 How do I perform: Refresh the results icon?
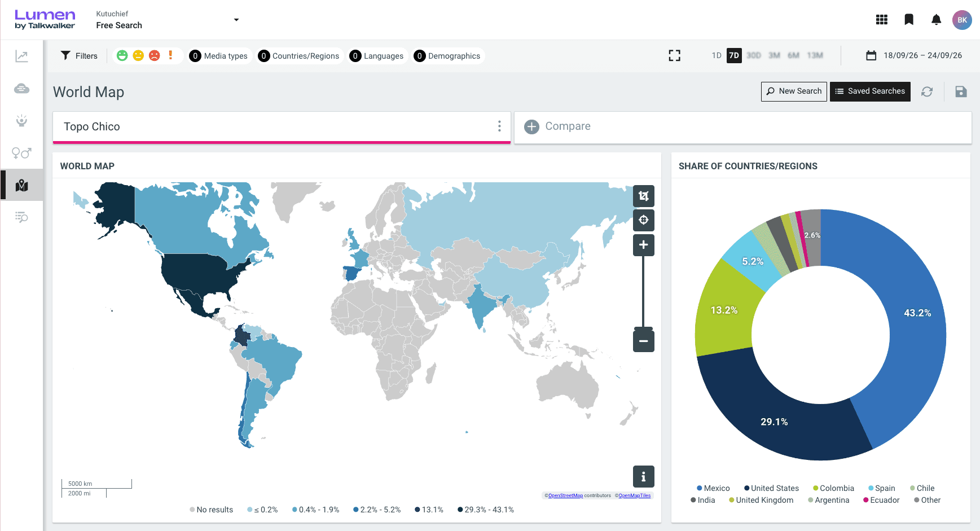click(x=927, y=91)
